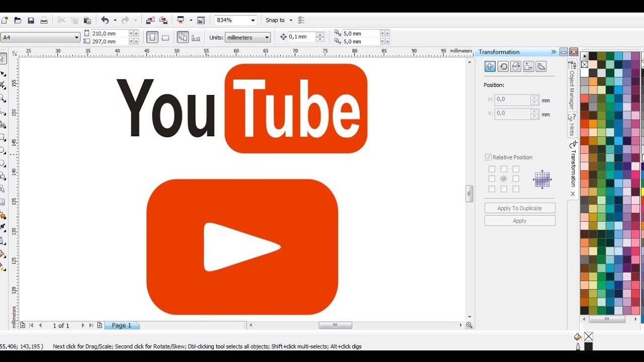This screenshot has height=362, width=644.
Task: Select the Table tool in toolbox
Action: 3,202
